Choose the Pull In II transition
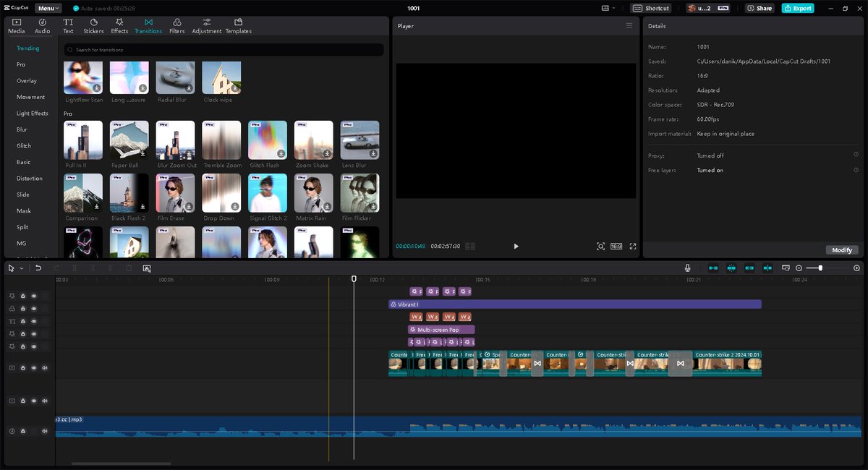 pyautogui.click(x=83, y=140)
